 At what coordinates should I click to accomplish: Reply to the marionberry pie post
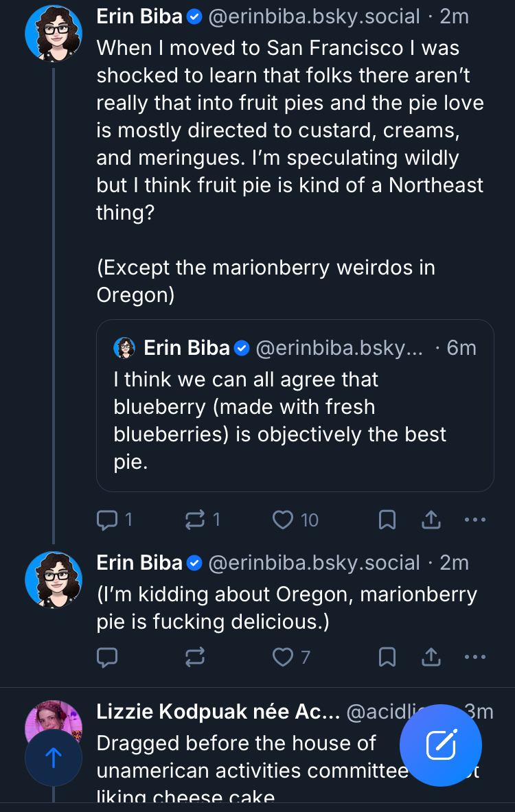(x=107, y=658)
